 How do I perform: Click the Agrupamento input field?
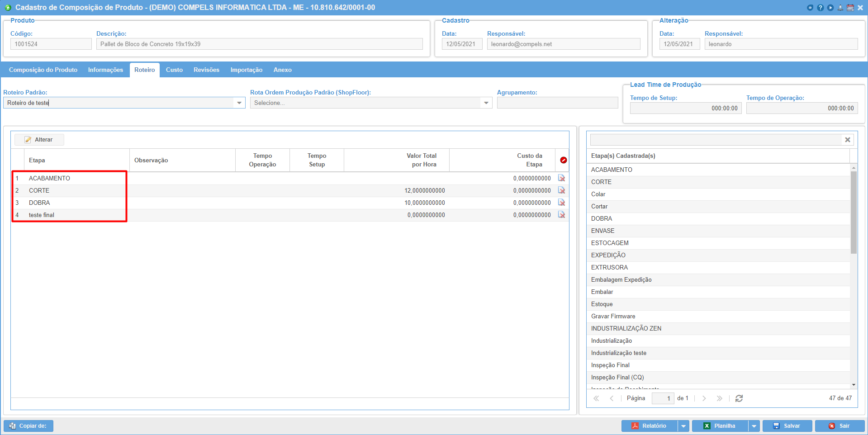click(557, 103)
